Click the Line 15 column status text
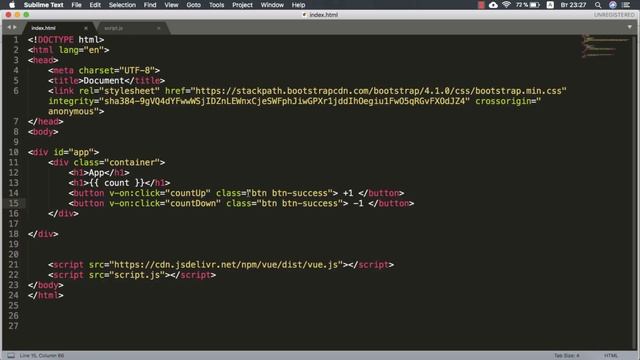Image resolution: width=640 pixels, height=360 pixels. [x=42, y=356]
